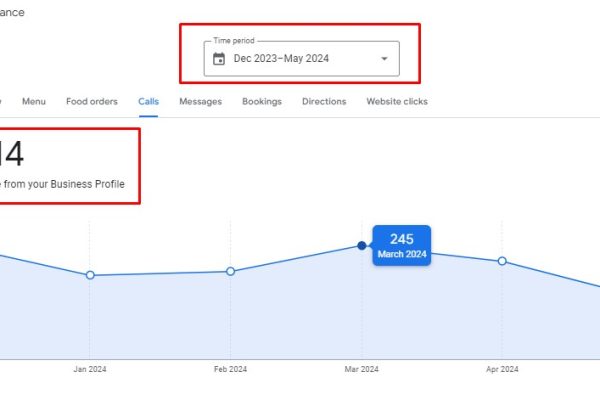The image size is (600, 400).
Task: Click the 245 March 2024 tooltip
Action: pyautogui.click(x=401, y=245)
